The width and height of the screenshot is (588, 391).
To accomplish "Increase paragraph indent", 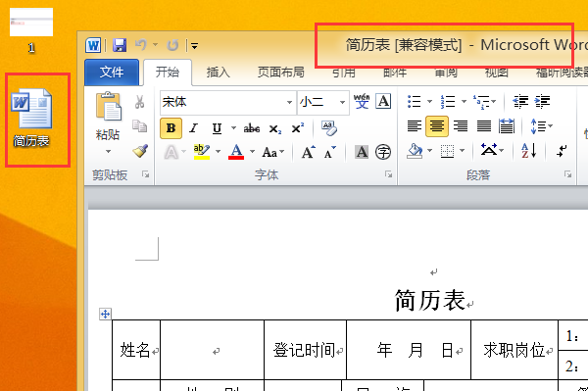I will 542,101.
